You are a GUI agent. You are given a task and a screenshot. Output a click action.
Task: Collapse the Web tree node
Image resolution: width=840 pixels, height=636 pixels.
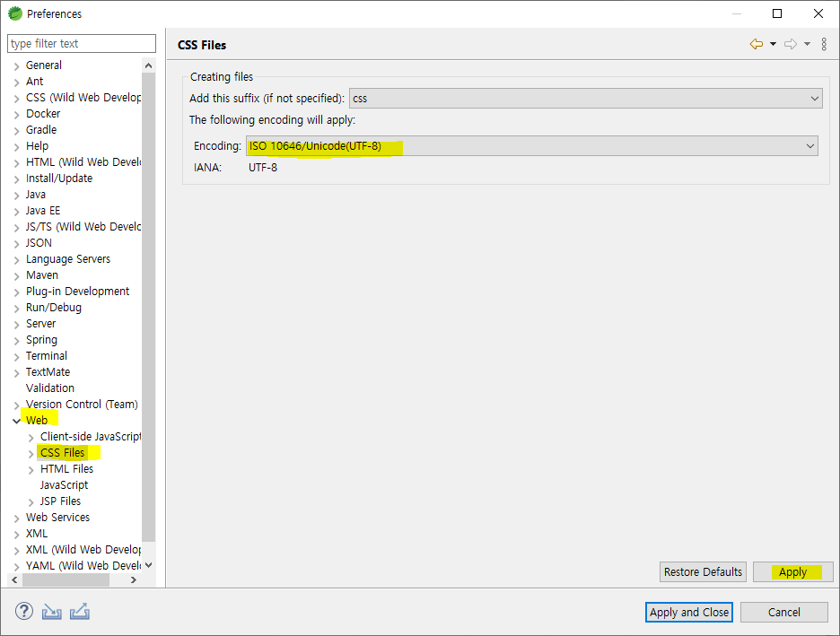(17, 421)
